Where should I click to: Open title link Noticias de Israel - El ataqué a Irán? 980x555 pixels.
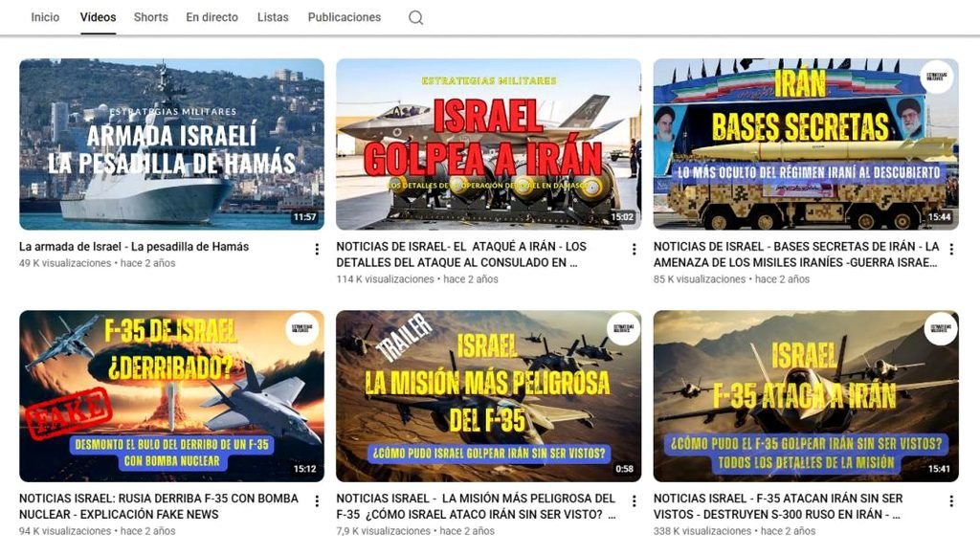pos(461,255)
